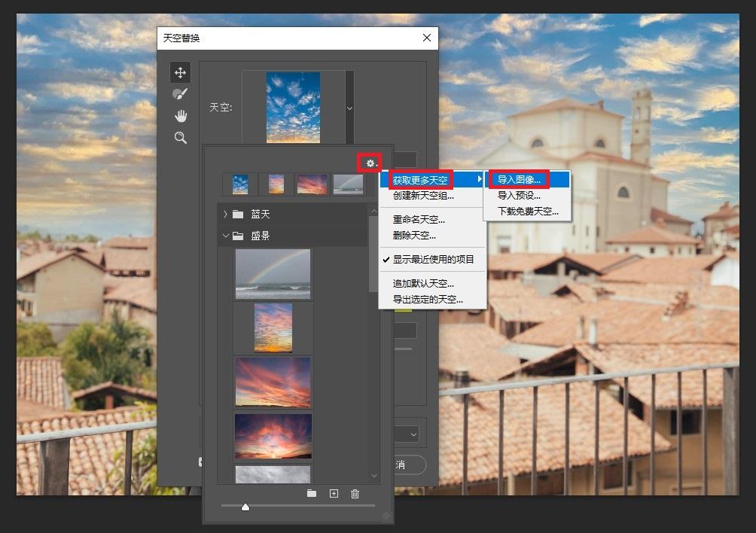Screen dimensions: 756x533
Task: Click the new sky group folder icon
Action: [312, 494]
